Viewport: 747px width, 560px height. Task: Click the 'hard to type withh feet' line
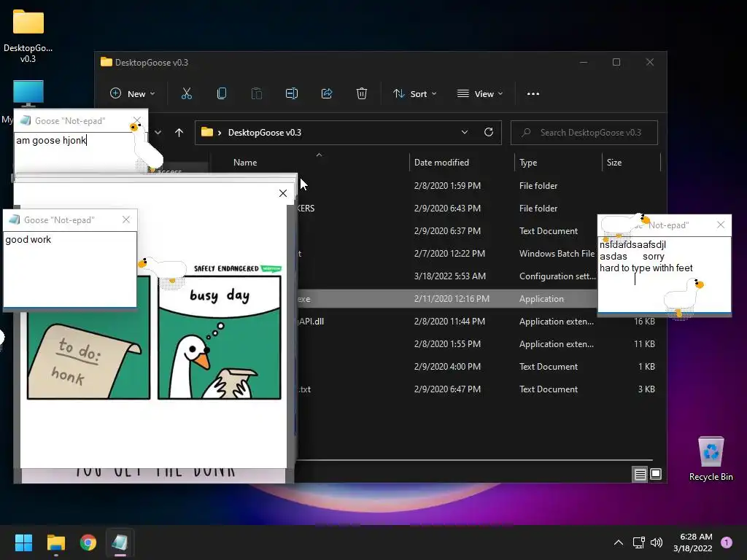(646, 268)
